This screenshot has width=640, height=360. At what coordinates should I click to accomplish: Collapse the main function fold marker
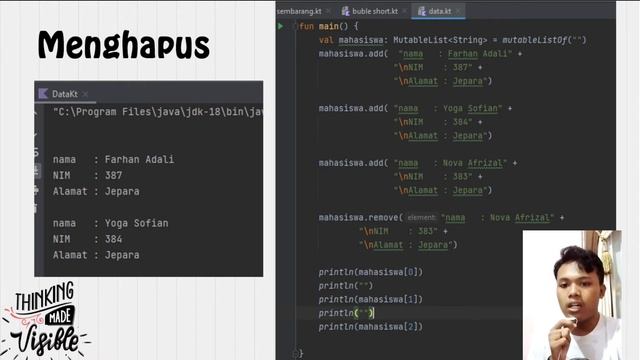[x=295, y=27]
